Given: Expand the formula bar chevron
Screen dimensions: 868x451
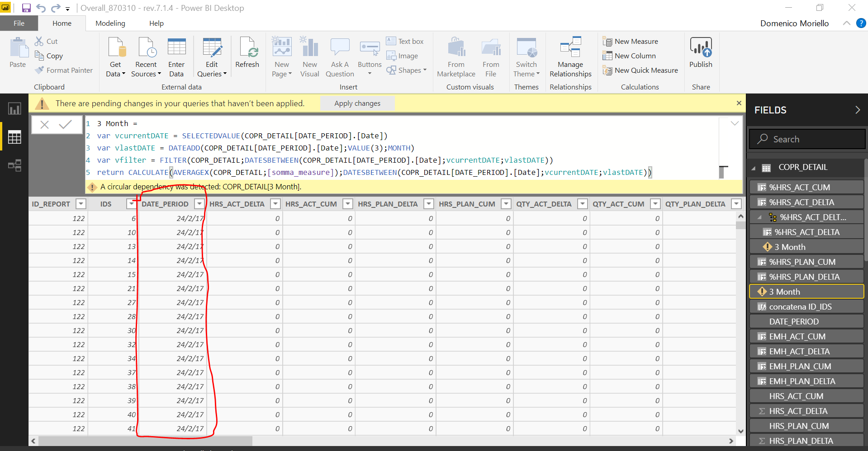Looking at the screenshot, I should point(735,123).
